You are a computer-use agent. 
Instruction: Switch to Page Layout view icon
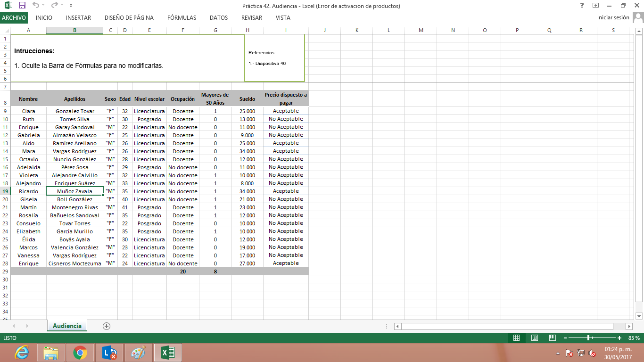click(x=535, y=338)
